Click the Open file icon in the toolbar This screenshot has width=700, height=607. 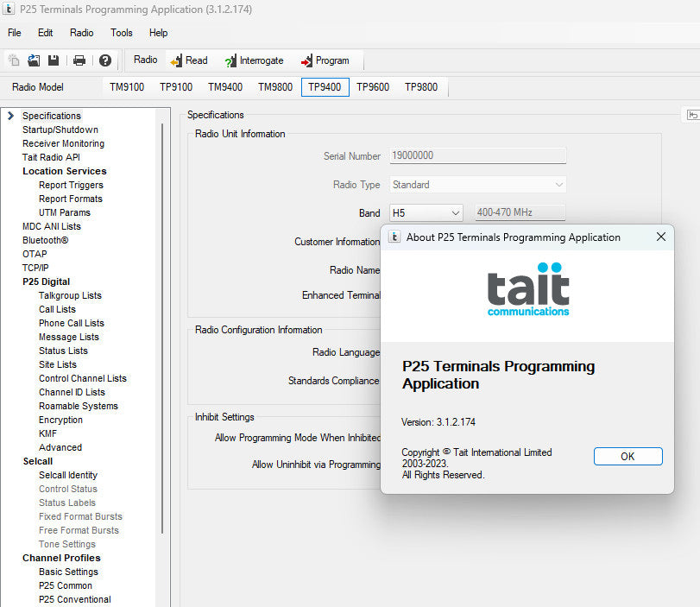[34, 60]
